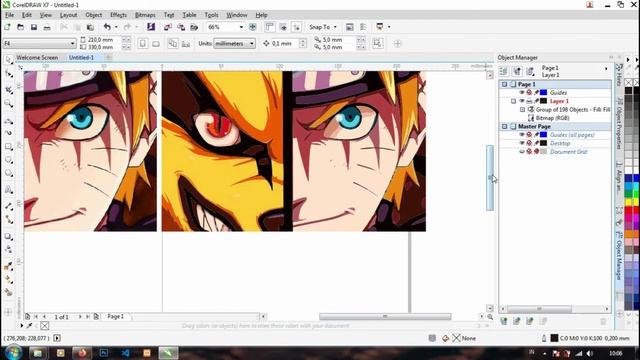Screen dimensions: 640x360
Task: Select the Drop Shadow tool
Action: coord(9,237)
